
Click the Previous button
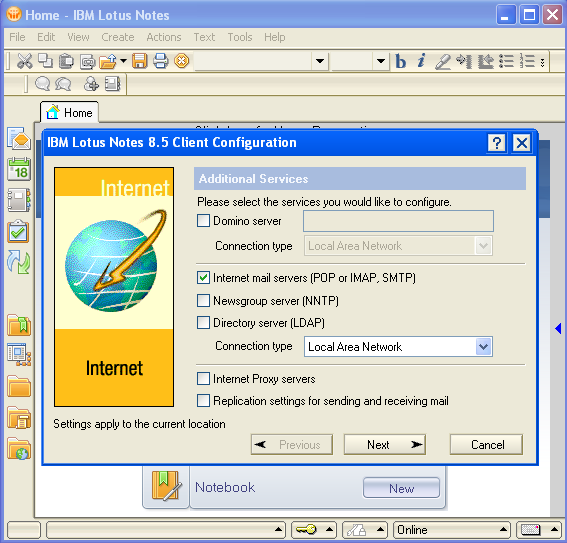pyautogui.click(x=292, y=444)
